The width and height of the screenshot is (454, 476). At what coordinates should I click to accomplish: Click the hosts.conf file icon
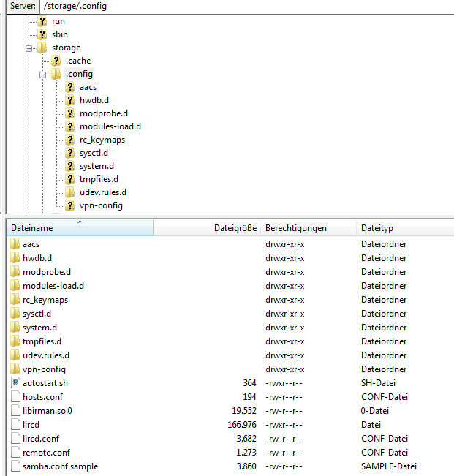click(x=15, y=397)
